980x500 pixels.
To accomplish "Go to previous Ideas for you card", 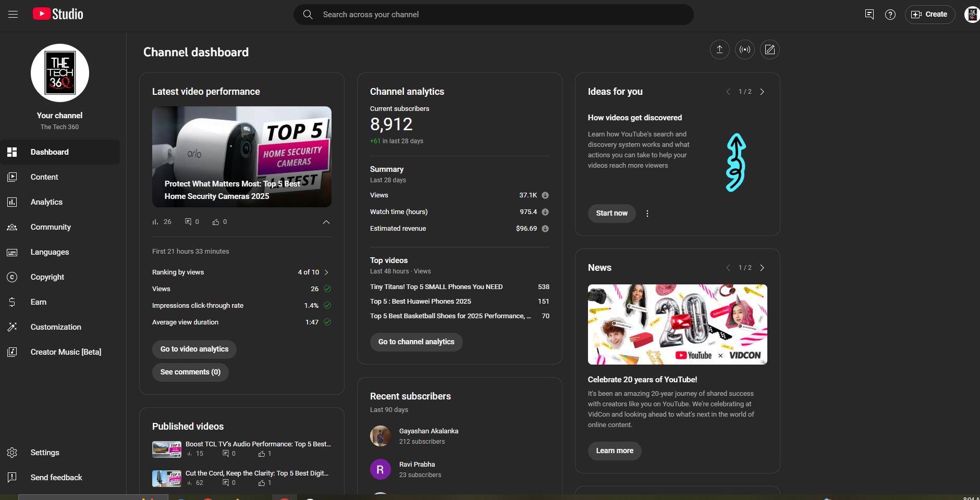I will 728,92.
